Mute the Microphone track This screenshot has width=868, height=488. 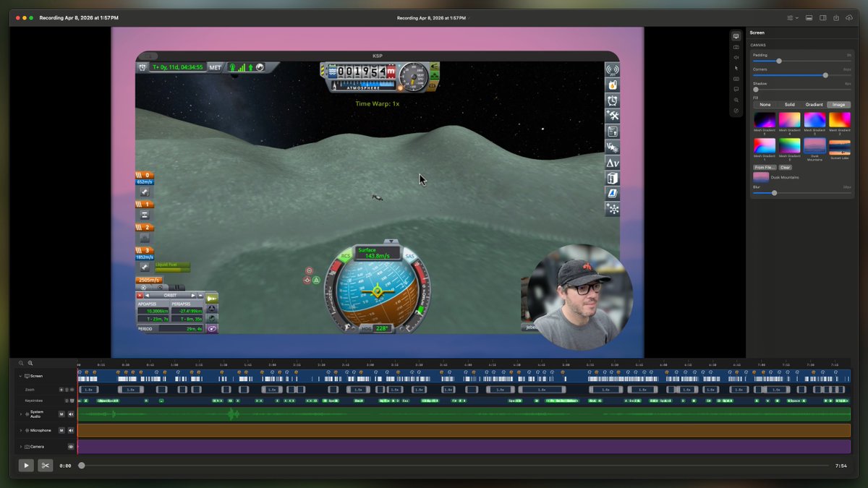click(x=61, y=430)
